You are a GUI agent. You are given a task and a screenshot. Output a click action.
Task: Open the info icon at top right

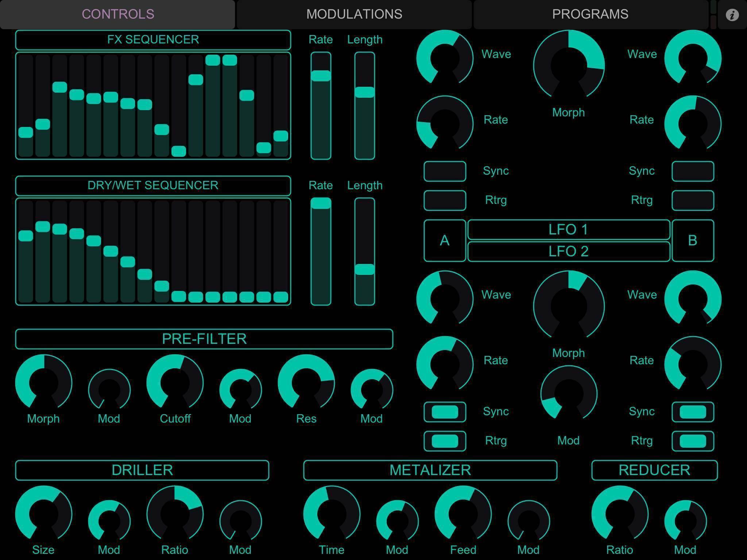point(732,15)
